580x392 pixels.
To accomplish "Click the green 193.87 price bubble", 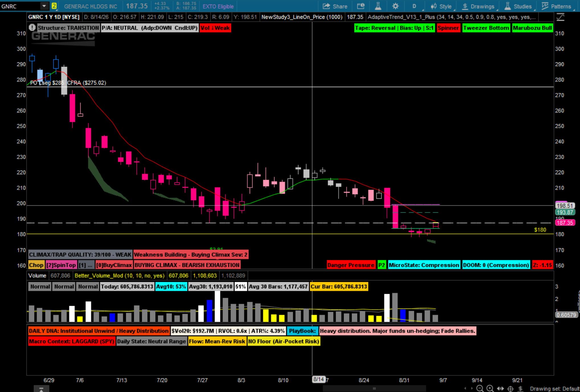I will (x=565, y=212).
